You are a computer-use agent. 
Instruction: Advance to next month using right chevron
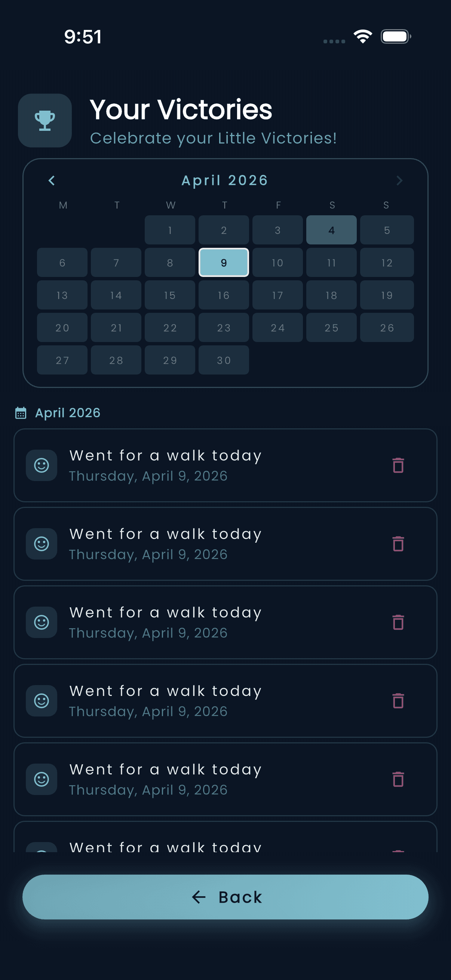point(399,180)
